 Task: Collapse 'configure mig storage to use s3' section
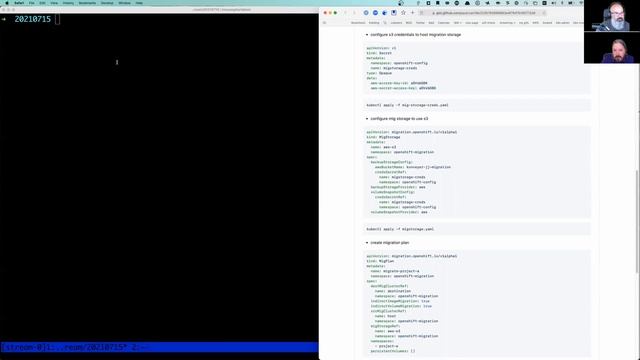point(367,119)
